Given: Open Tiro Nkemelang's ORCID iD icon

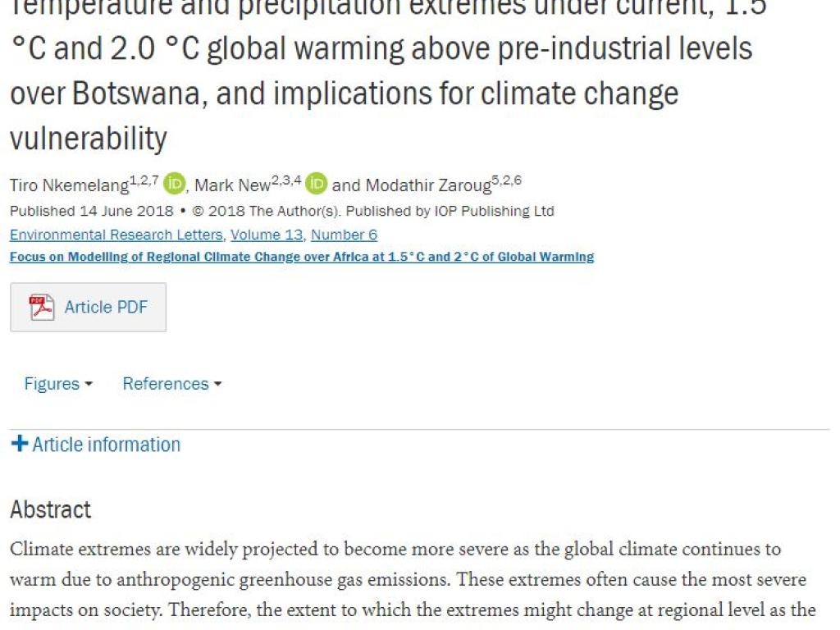Looking at the screenshot, I should [x=174, y=184].
